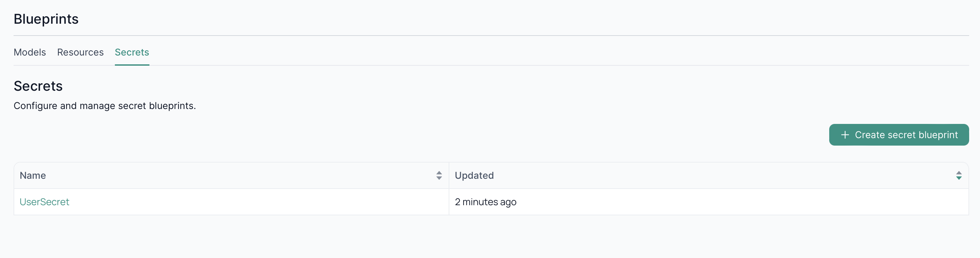
Task: Click descending arrow in Updated column
Action: click(x=959, y=178)
